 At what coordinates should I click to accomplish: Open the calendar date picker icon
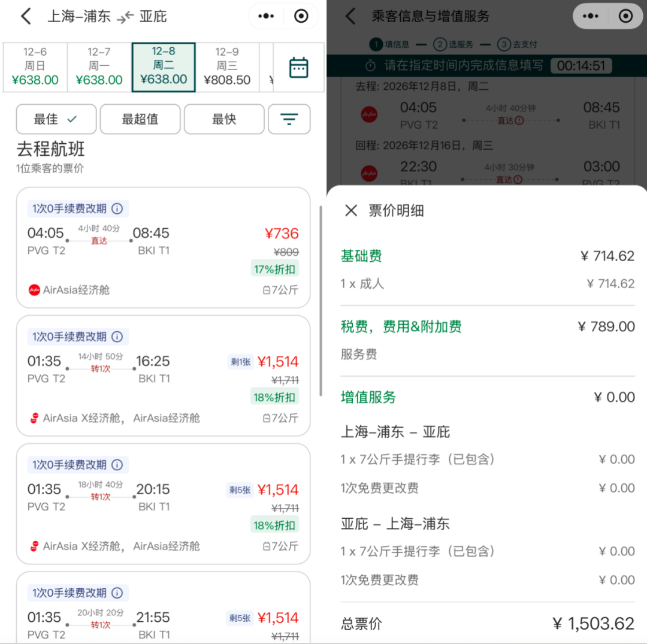[299, 68]
